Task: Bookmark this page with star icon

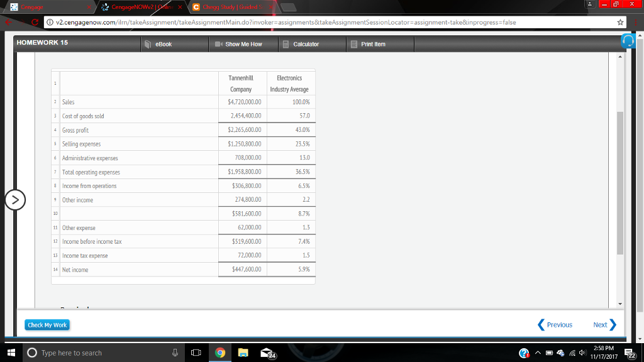Action: (x=620, y=22)
